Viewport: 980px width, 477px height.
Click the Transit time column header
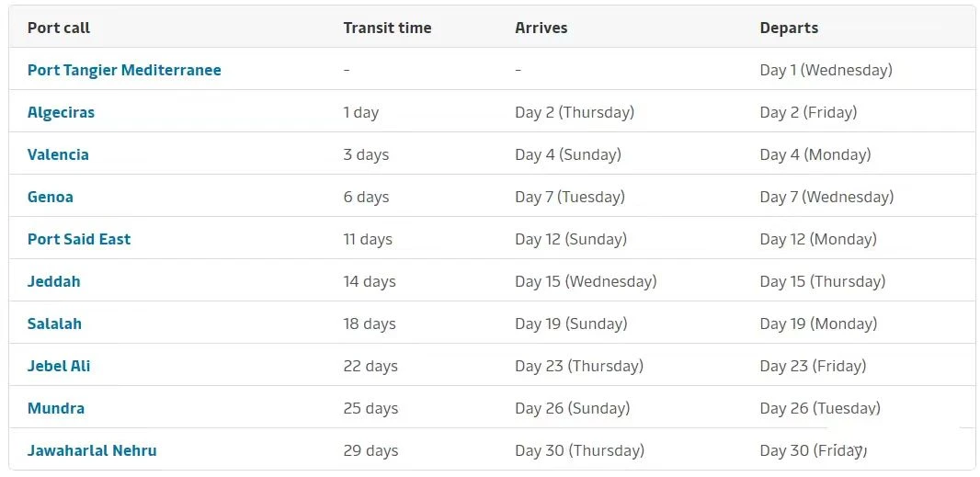coord(388,28)
